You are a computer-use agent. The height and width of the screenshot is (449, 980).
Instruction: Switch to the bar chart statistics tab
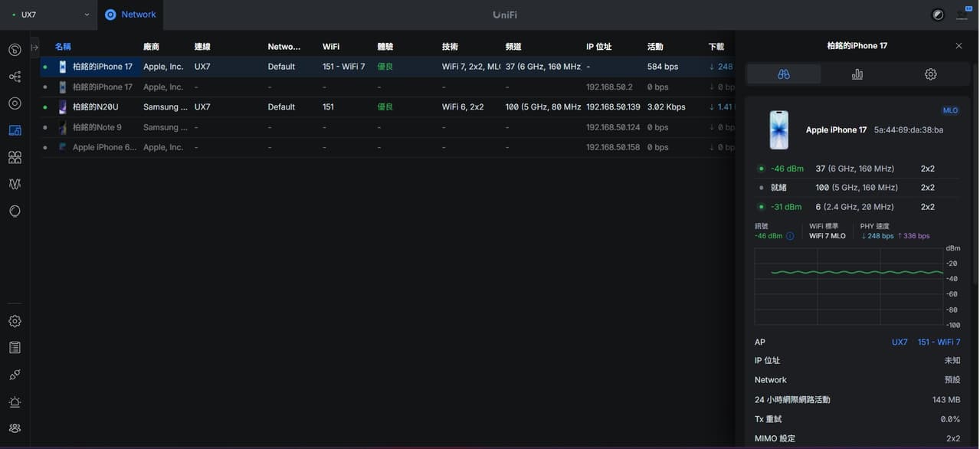tap(857, 74)
